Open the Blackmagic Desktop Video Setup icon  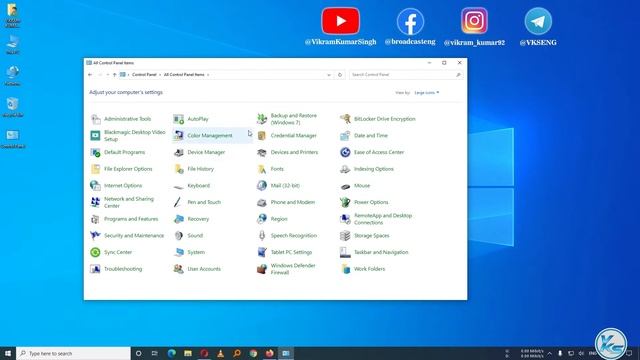tap(96, 136)
